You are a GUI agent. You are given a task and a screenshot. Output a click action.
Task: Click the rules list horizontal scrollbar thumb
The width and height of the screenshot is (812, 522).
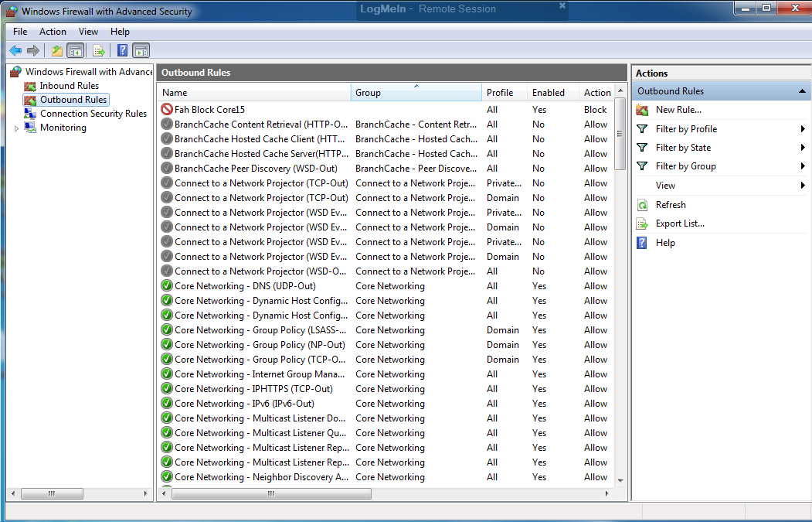(271, 493)
